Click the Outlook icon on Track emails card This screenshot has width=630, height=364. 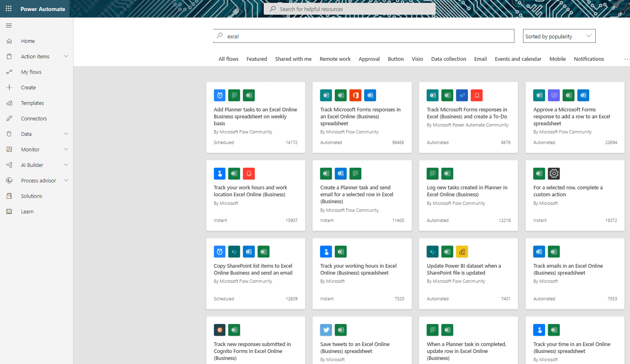[x=539, y=252]
